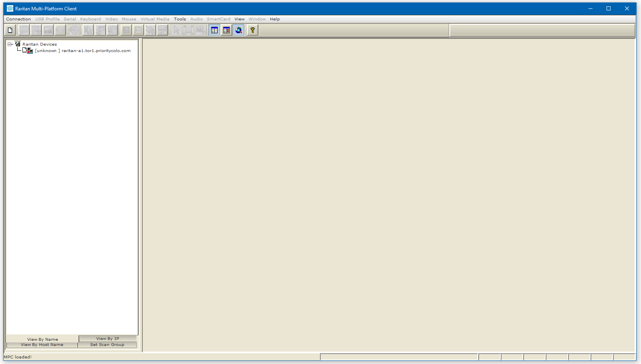
Task: Collapse the Raritan Devices tree node
Action: [10, 44]
